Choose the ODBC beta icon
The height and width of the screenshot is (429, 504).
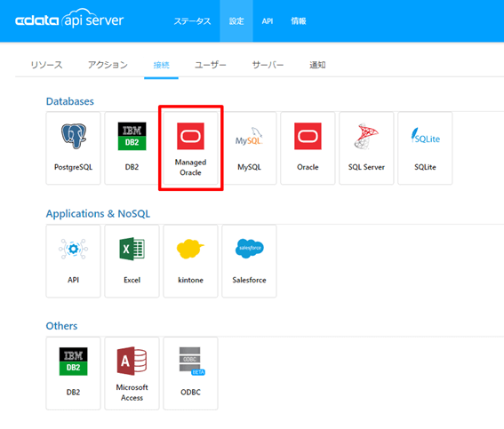[192, 361]
